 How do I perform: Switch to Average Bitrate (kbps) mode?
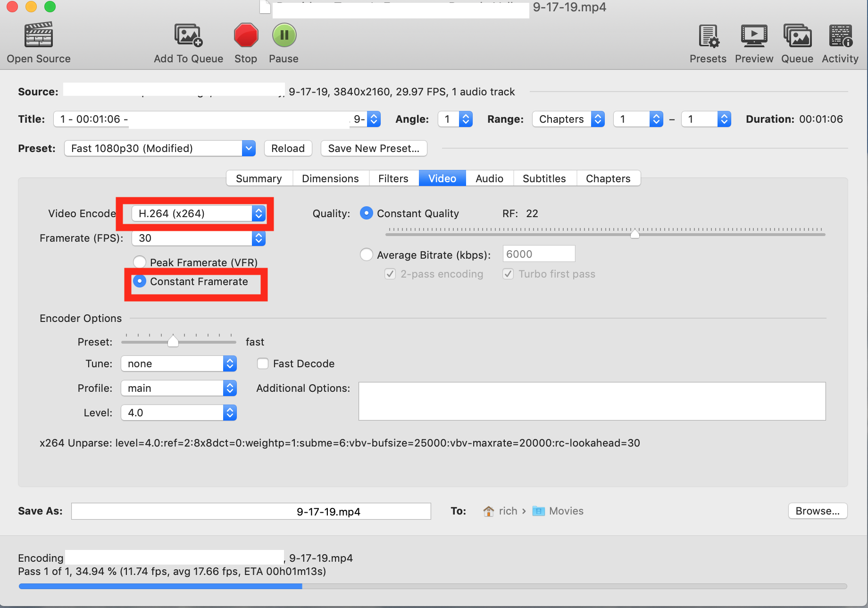(x=367, y=255)
